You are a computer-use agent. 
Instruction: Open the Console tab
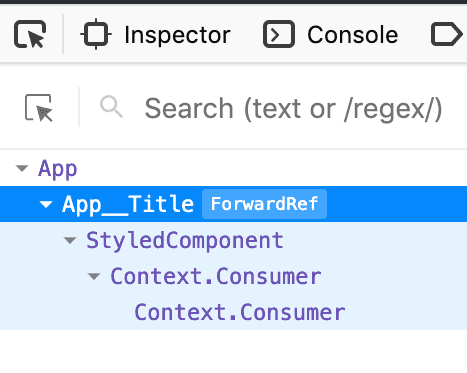click(x=331, y=34)
